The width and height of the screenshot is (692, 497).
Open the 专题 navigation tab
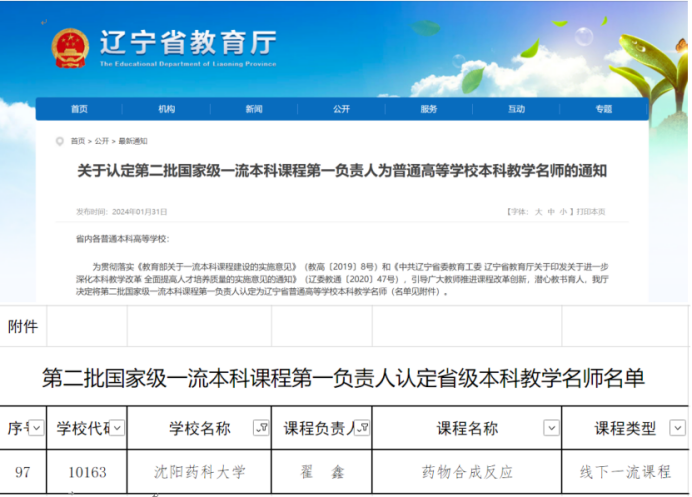(x=603, y=109)
